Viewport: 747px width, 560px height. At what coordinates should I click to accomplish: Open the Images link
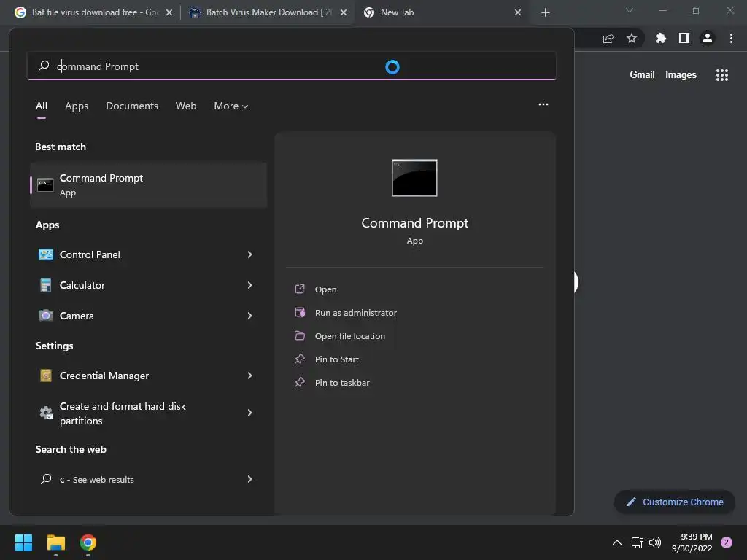(681, 75)
